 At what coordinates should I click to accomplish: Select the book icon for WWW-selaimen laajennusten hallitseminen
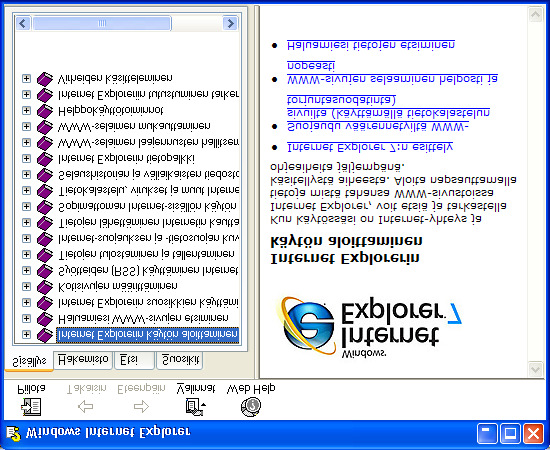[45, 142]
